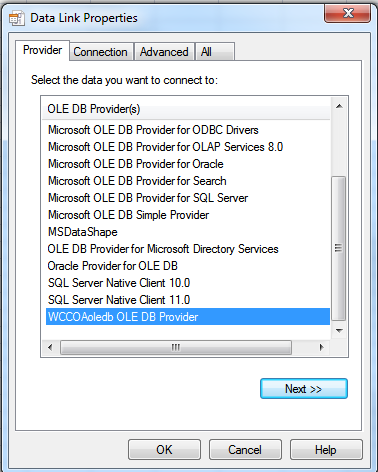Click the vertical scrollbar thumb in provider list
The image size is (378, 472).
[x=339, y=248]
